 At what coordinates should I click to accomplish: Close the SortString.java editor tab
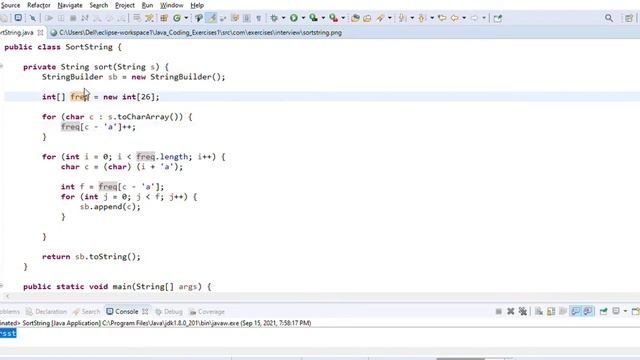pos(40,33)
